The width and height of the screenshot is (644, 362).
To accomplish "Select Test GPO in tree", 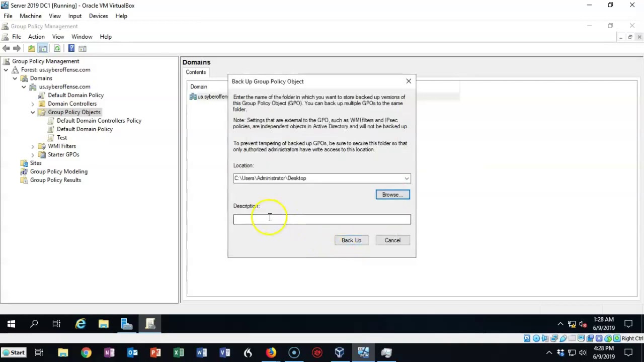I will [62, 138].
